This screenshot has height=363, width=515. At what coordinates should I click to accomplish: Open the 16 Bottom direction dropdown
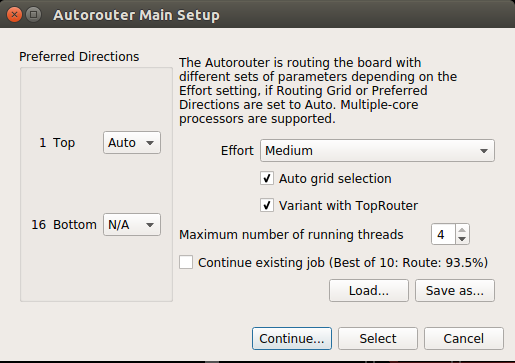(132, 225)
